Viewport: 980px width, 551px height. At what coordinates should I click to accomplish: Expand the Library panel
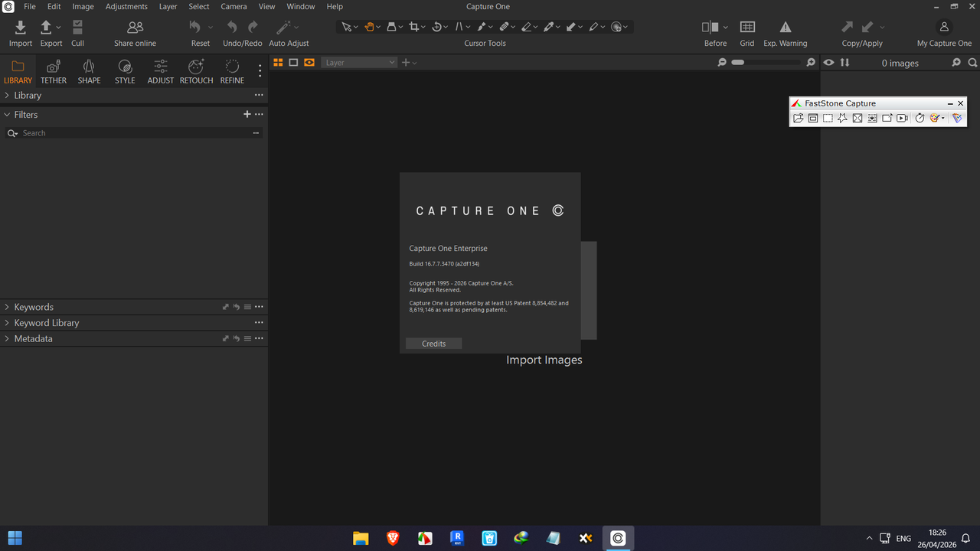pyautogui.click(x=7, y=95)
